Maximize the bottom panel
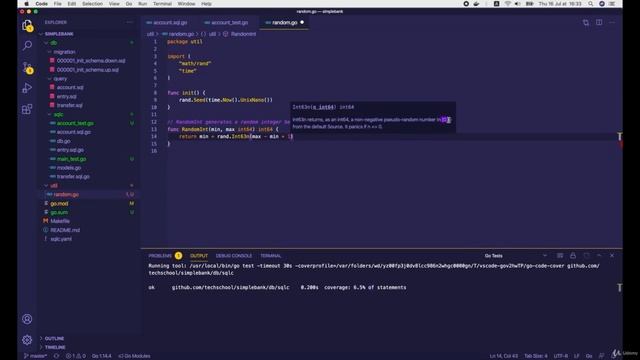The image size is (640, 360). 599,256
